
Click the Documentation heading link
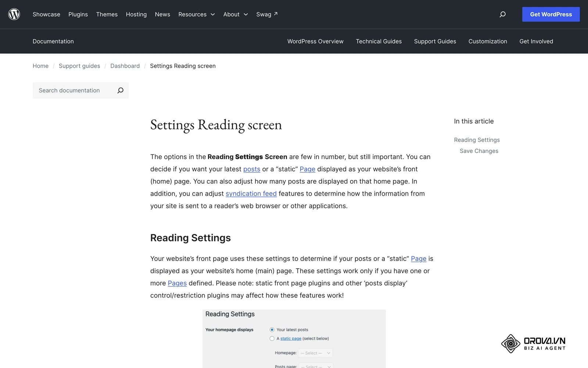53,41
